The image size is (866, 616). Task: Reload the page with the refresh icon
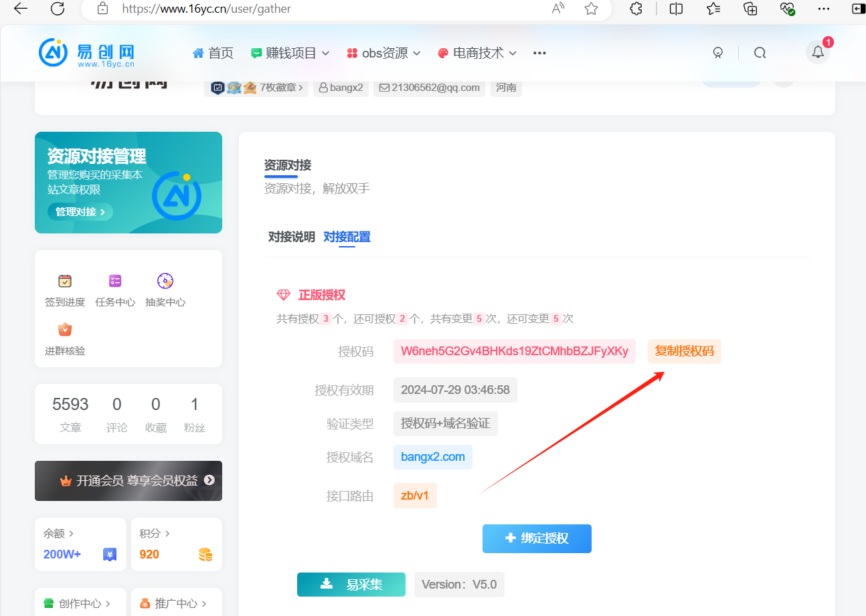pos(58,9)
